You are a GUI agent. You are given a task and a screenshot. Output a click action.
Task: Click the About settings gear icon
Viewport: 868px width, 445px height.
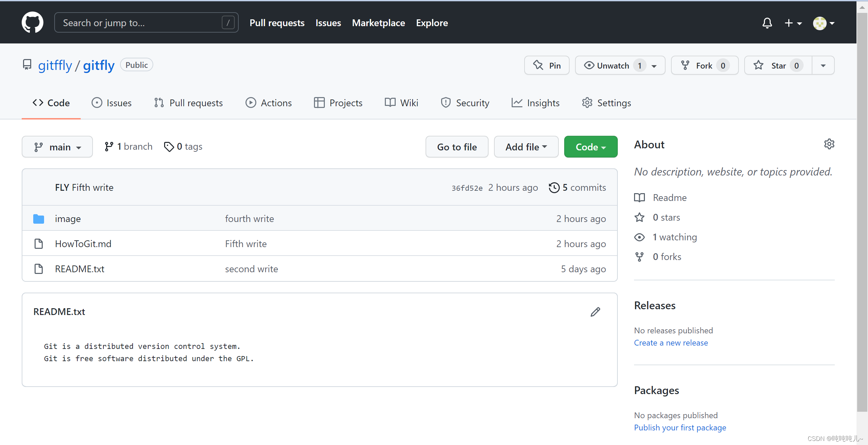point(829,144)
